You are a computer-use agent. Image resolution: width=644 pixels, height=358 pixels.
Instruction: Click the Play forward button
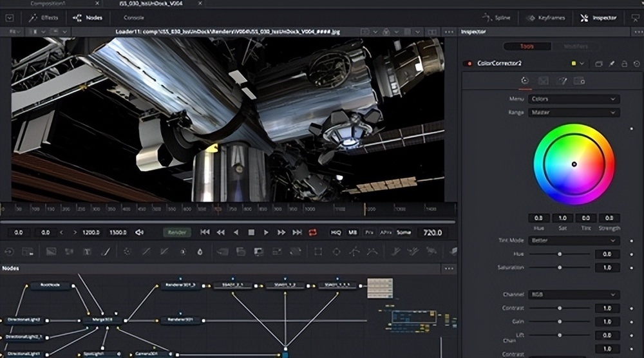[x=266, y=232]
